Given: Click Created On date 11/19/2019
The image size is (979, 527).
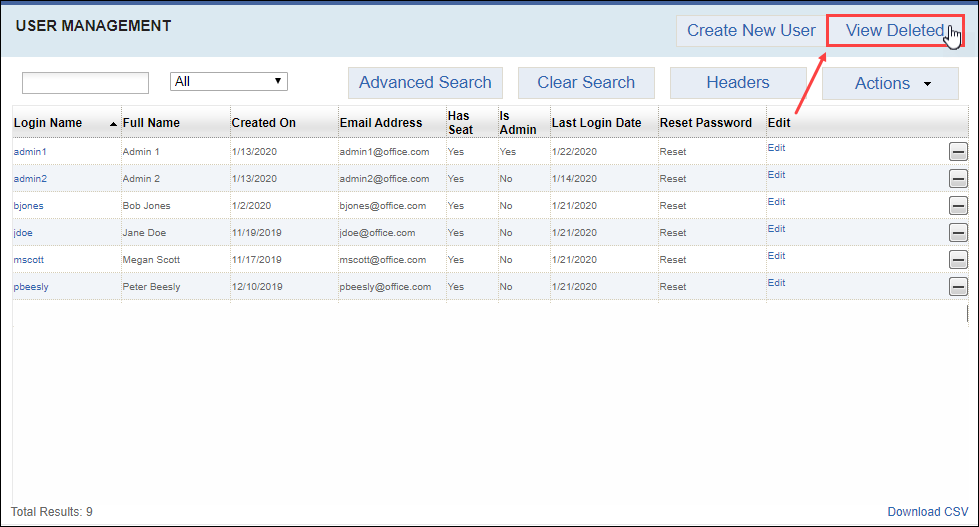Looking at the screenshot, I should 257,233.
